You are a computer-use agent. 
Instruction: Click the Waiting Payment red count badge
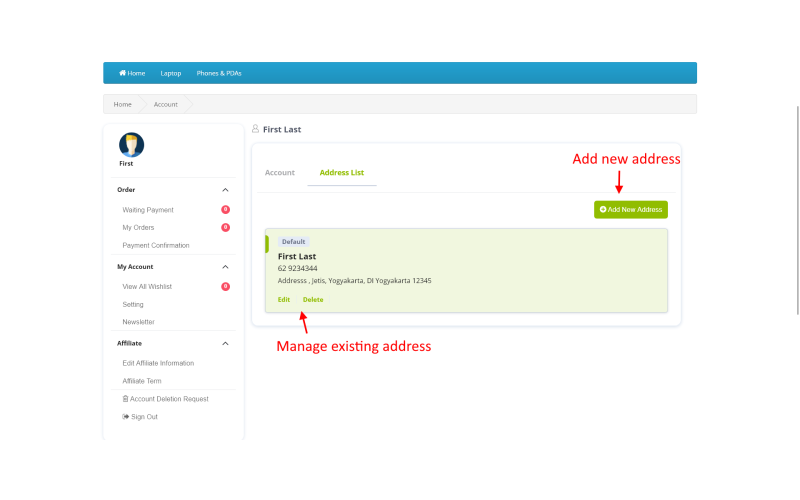pyautogui.click(x=226, y=210)
